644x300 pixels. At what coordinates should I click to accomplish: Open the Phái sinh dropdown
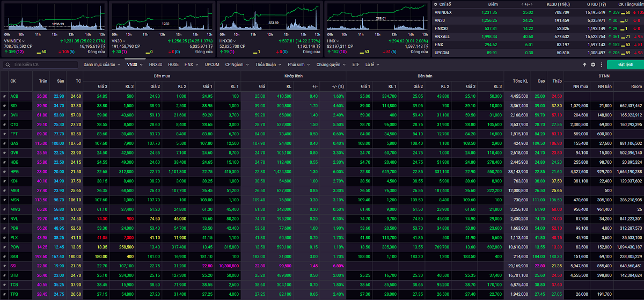coord(299,64)
